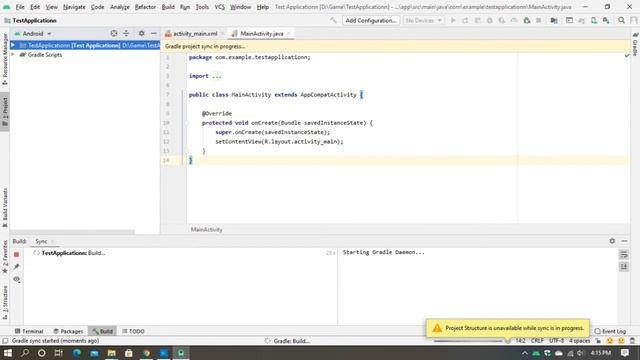
Task: Click CRLF line separator selector
Action: coord(537,341)
